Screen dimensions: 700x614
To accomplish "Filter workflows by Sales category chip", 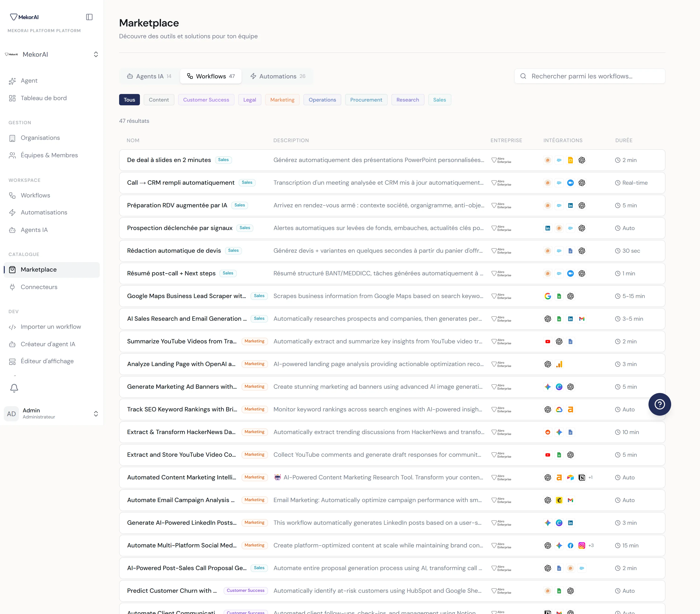I will (439, 100).
